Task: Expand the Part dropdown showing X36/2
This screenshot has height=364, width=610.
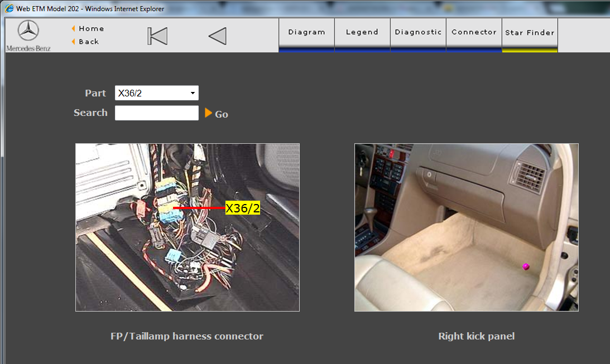Action: point(157,93)
